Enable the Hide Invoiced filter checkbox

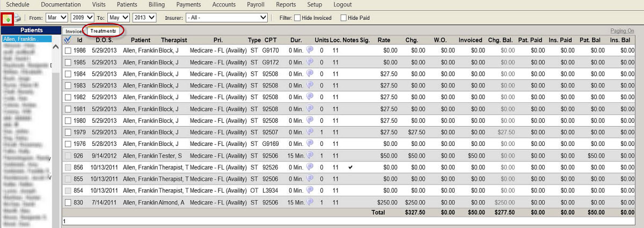pos(297,18)
